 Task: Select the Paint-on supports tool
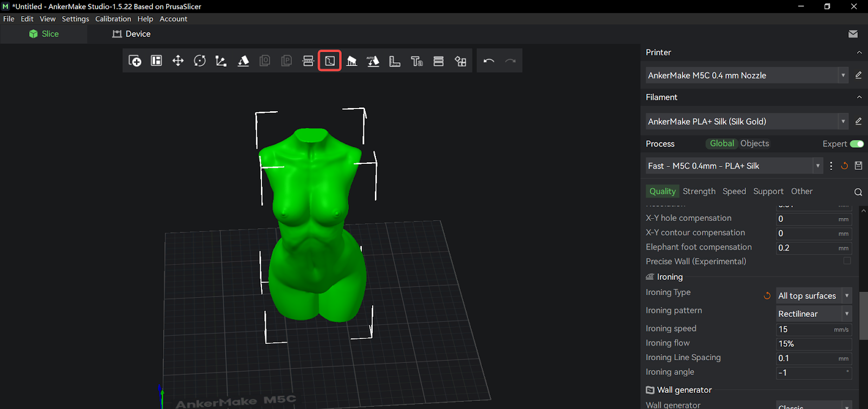pyautogui.click(x=352, y=61)
